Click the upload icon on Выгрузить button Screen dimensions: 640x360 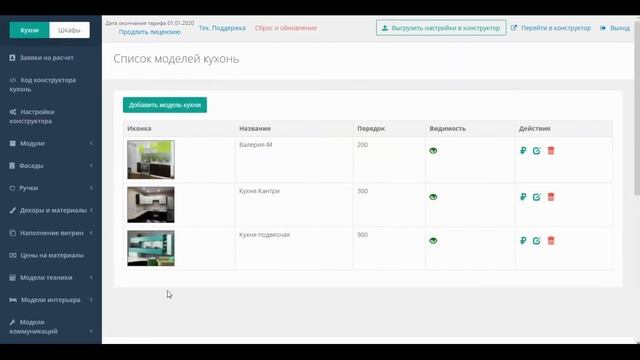coord(385,28)
